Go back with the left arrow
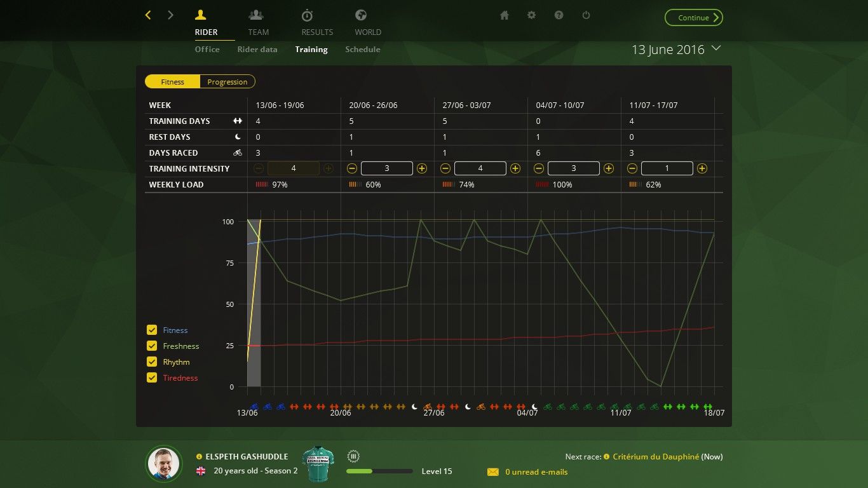The width and height of the screenshot is (868, 488). click(148, 15)
